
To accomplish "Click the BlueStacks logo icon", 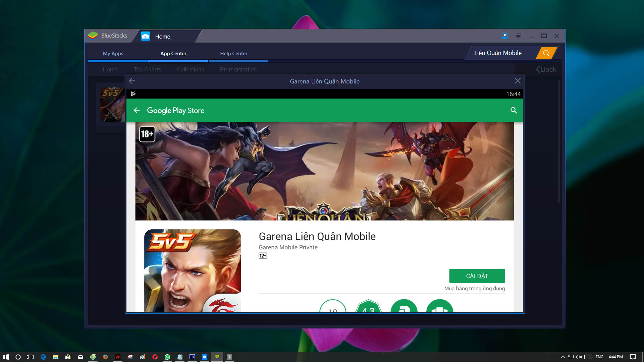I will click(93, 36).
